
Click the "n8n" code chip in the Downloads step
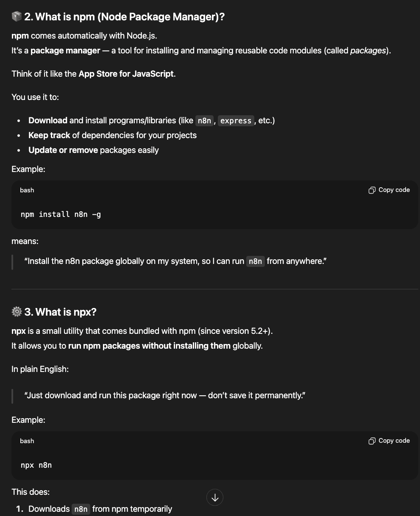click(81, 509)
